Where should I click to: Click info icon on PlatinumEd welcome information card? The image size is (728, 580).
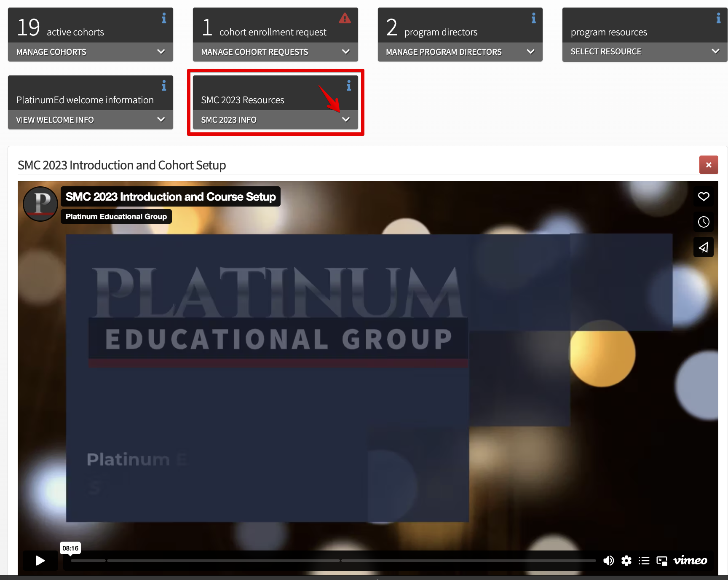[164, 86]
